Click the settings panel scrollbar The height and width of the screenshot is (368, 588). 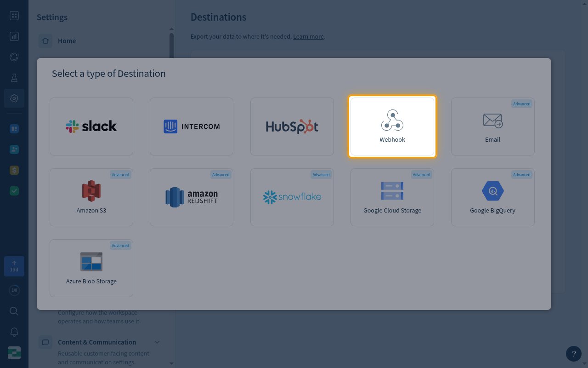tap(171, 45)
